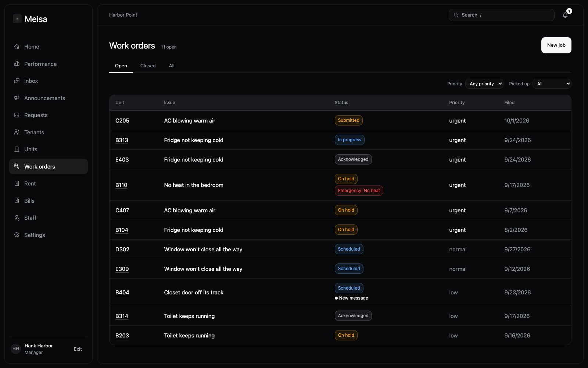Click the Meisa logo icon
The image size is (588, 368).
click(x=17, y=19)
